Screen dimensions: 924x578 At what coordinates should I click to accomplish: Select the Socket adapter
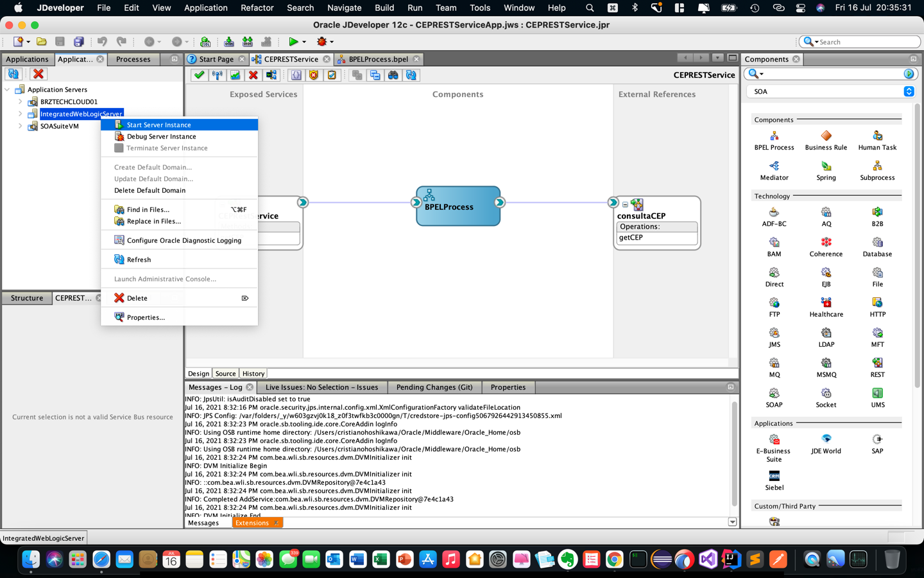[826, 393]
